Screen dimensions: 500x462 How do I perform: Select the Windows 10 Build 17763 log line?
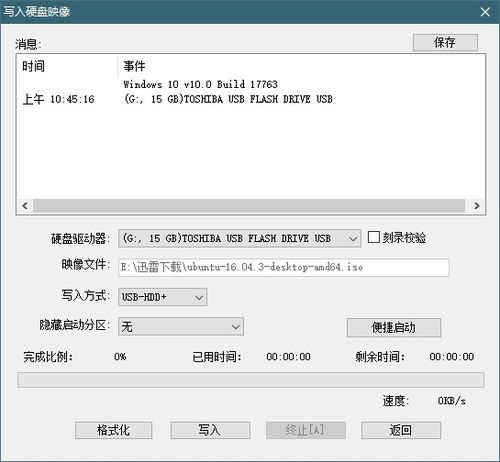pos(200,84)
